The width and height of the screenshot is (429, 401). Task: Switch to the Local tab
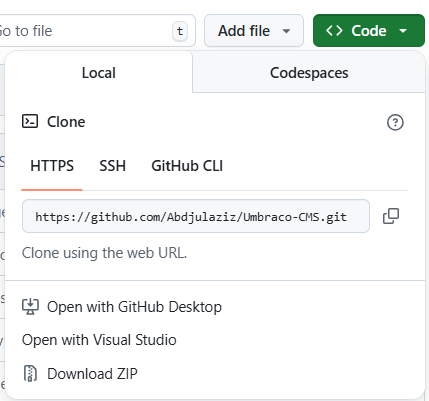coord(99,73)
